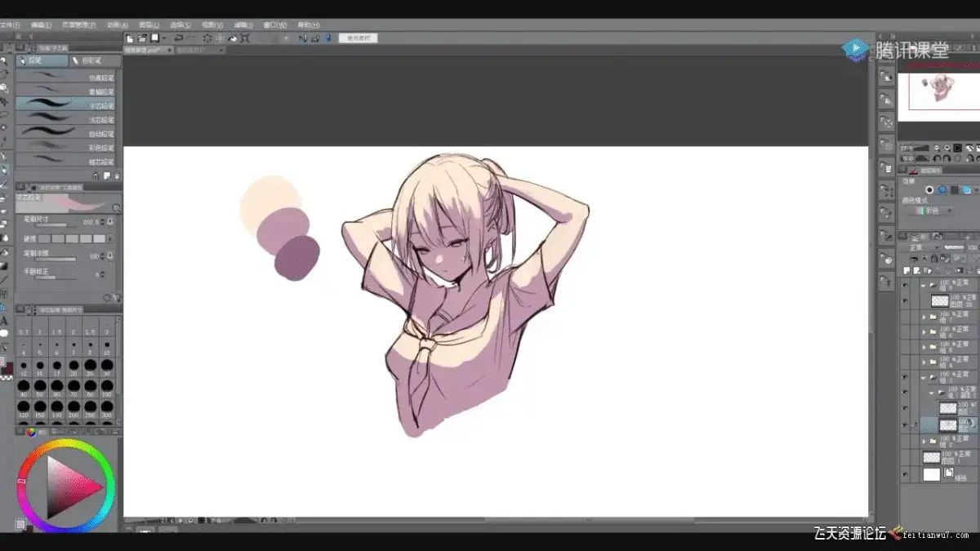The height and width of the screenshot is (551, 980).
Task: Click the wrench icon at tool property bottom
Action: 118,298
